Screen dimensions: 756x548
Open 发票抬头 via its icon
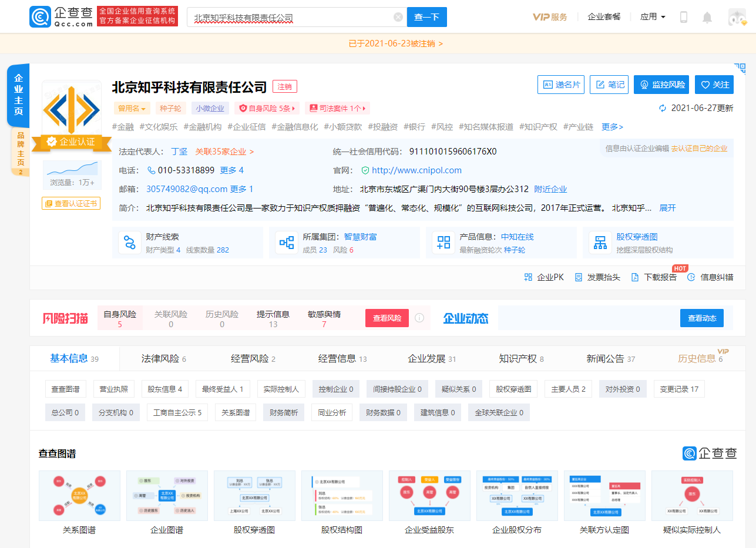click(x=577, y=277)
